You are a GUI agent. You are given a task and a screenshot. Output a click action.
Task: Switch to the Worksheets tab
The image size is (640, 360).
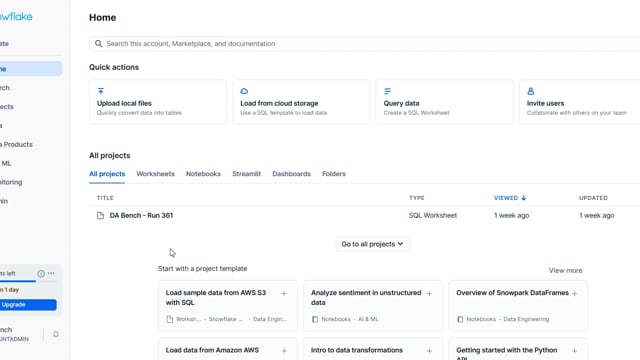pyautogui.click(x=156, y=174)
